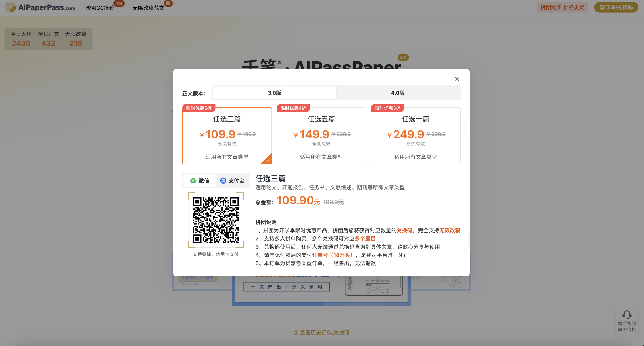Image resolution: width=644 pixels, height=346 pixels.
Task: Click rule 5 text 一经售出，无法退款
Action: point(352,263)
